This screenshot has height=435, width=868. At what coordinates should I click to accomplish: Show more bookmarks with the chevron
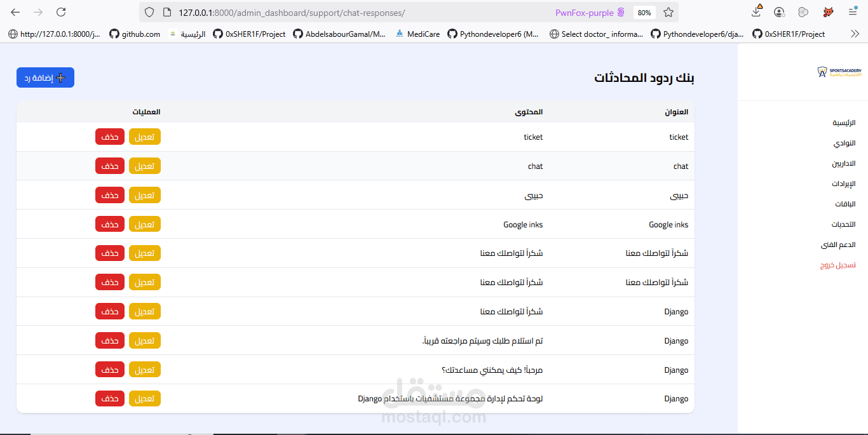click(x=855, y=34)
